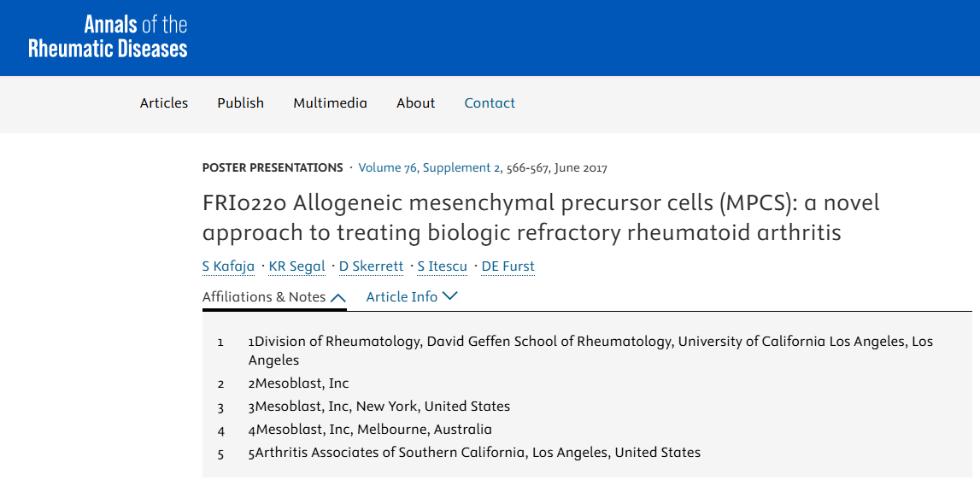Click the Poster Presentations section label
980x486 pixels.
(x=273, y=168)
